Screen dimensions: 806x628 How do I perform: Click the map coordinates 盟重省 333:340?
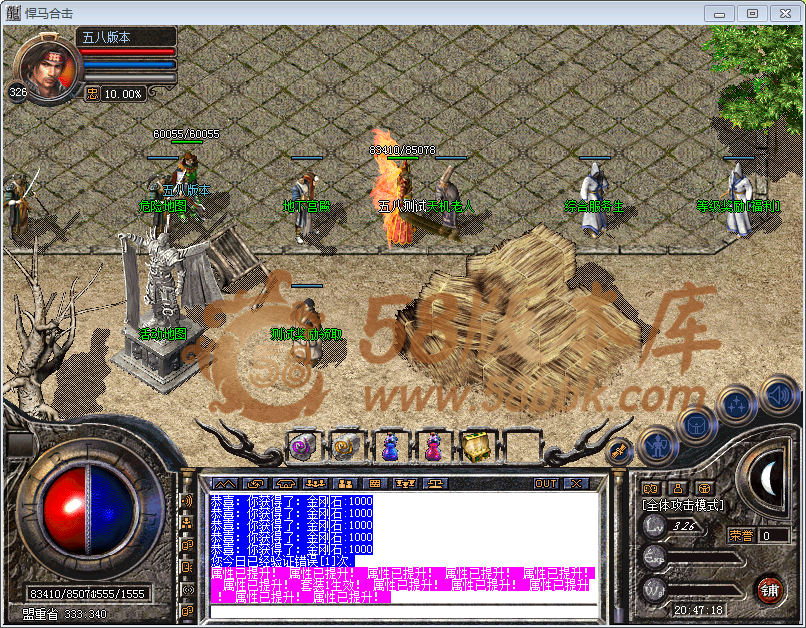click(x=64, y=614)
